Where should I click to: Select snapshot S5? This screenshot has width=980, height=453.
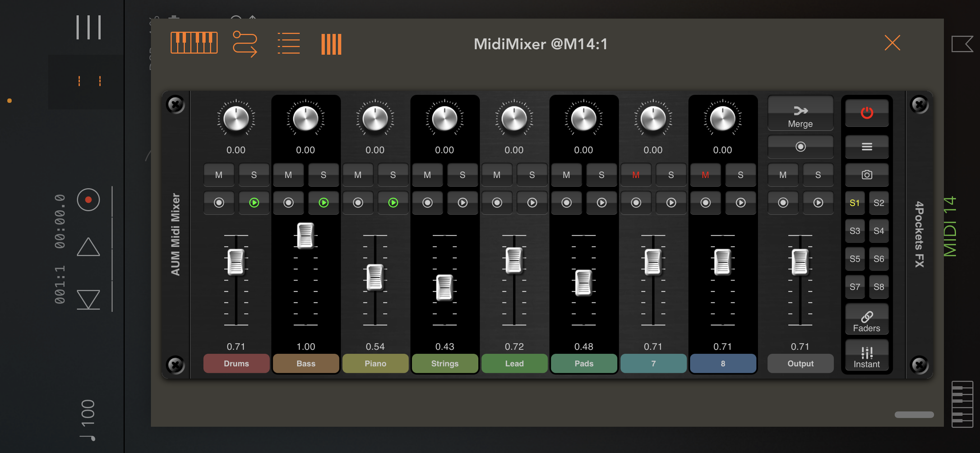click(855, 259)
